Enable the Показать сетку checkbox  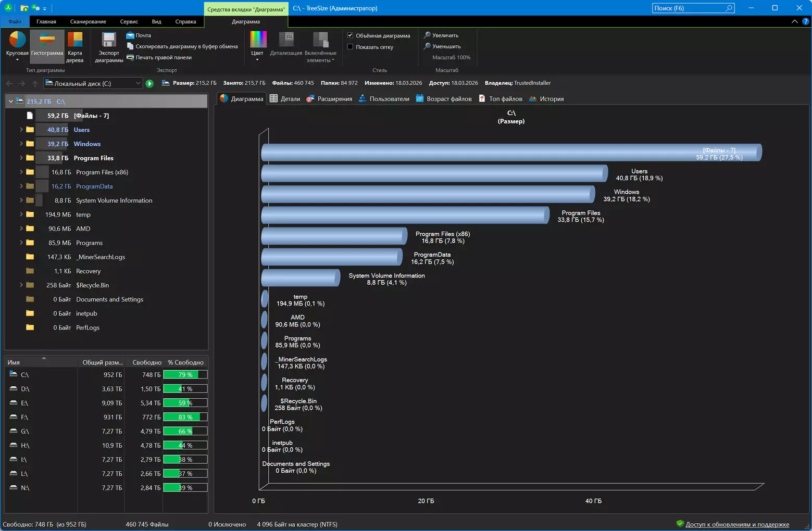coord(351,47)
